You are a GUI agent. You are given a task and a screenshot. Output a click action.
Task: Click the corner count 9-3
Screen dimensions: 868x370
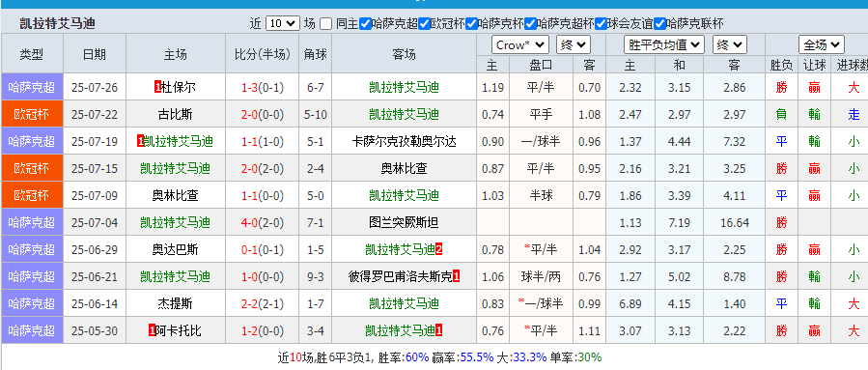click(315, 277)
